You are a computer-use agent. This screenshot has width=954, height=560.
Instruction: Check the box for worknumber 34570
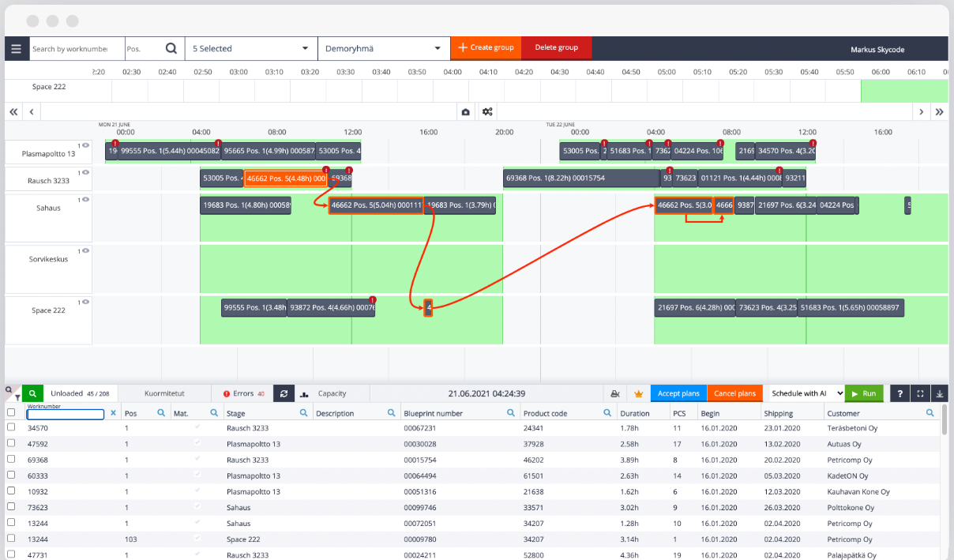tap(11, 427)
